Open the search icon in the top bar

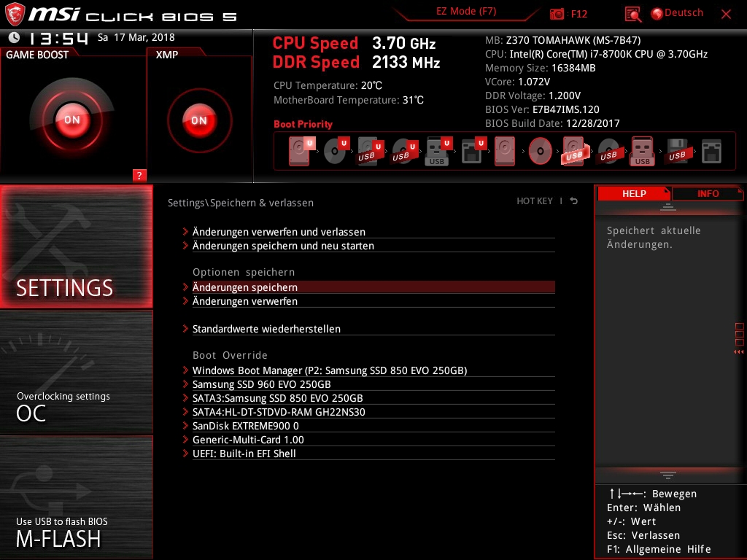[x=632, y=14]
